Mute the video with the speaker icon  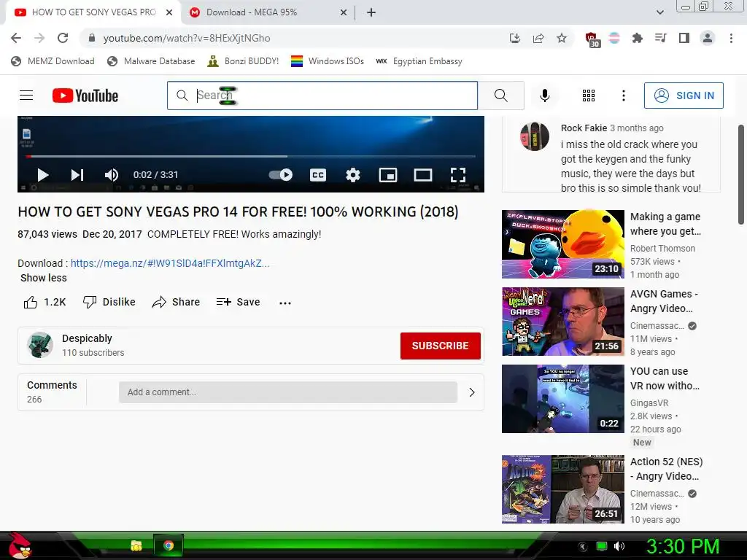112,175
